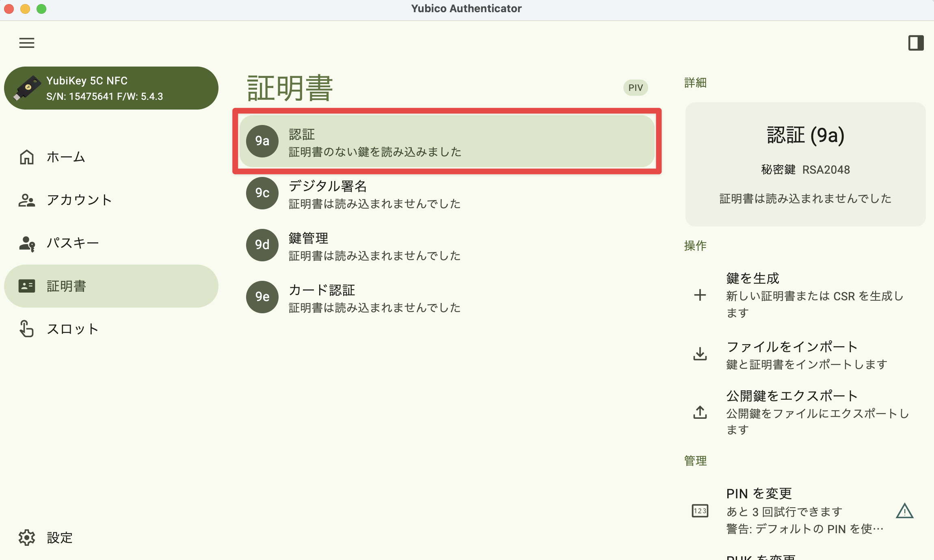Open パスキー section
This screenshot has height=560, width=934.
click(x=111, y=243)
